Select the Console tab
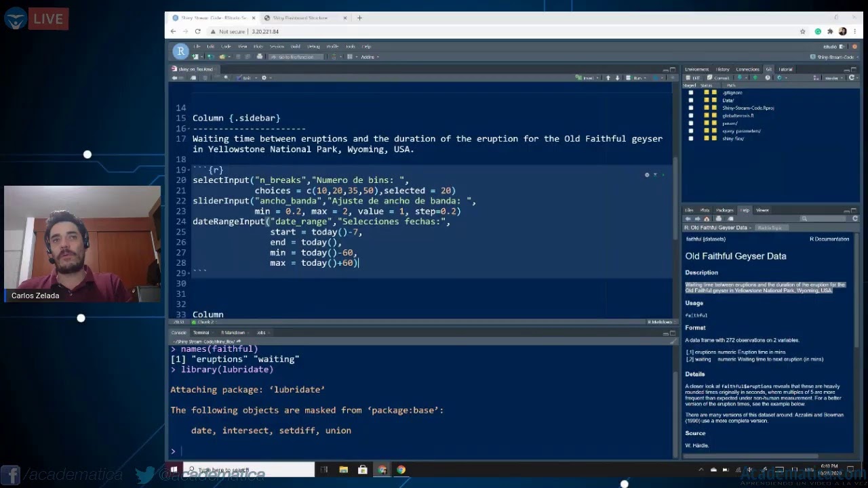Viewport: 868px width, 488px height. [x=179, y=333]
